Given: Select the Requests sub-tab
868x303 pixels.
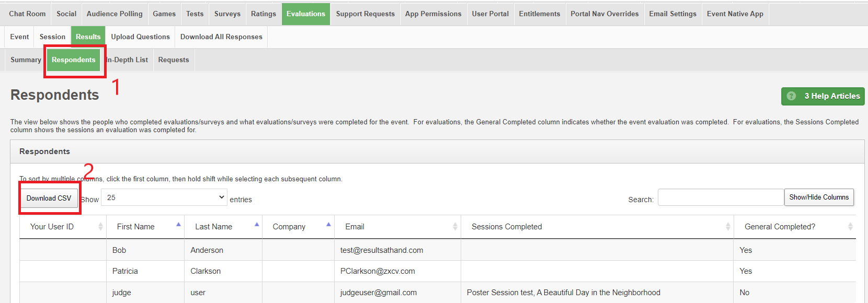Looking at the screenshot, I should coord(174,60).
